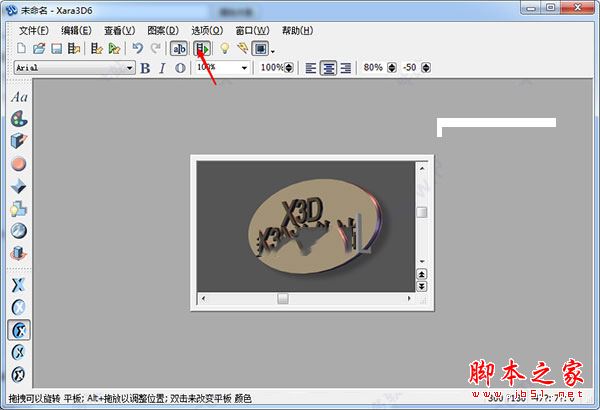Create a new document from the toolbar
This screenshot has width=600, height=410.
click(x=21, y=49)
